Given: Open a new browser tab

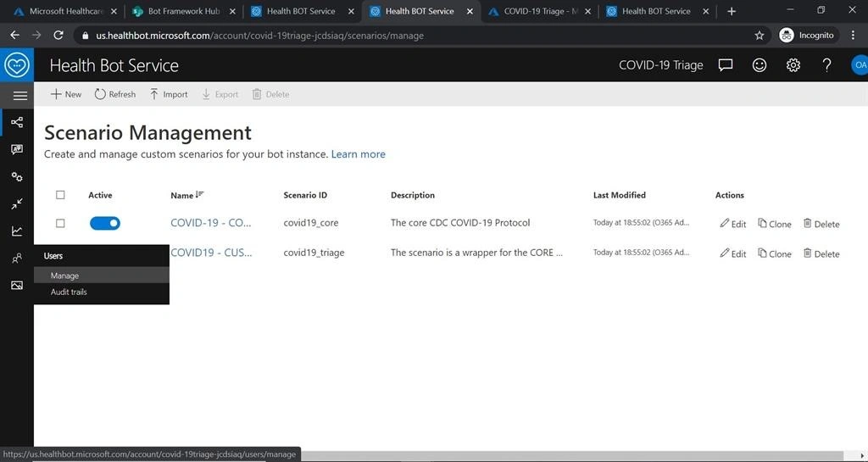Looking at the screenshot, I should pyautogui.click(x=732, y=11).
